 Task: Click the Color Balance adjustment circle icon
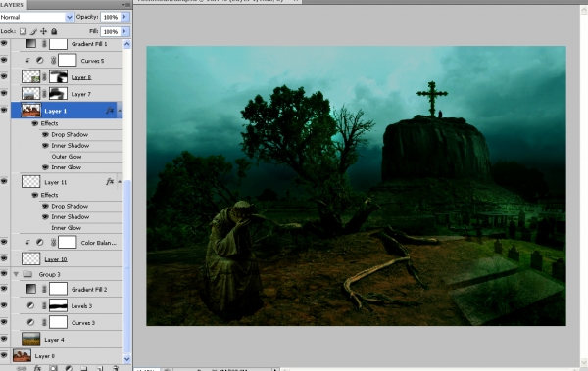(x=40, y=243)
